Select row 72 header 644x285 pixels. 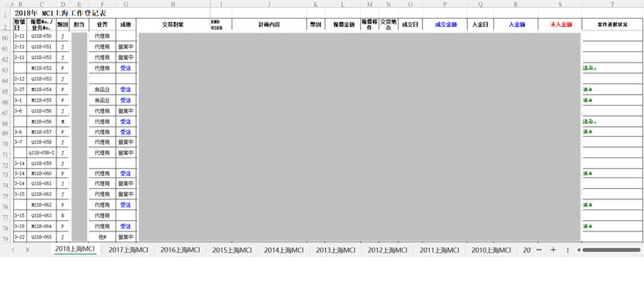pyautogui.click(x=6, y=165)
